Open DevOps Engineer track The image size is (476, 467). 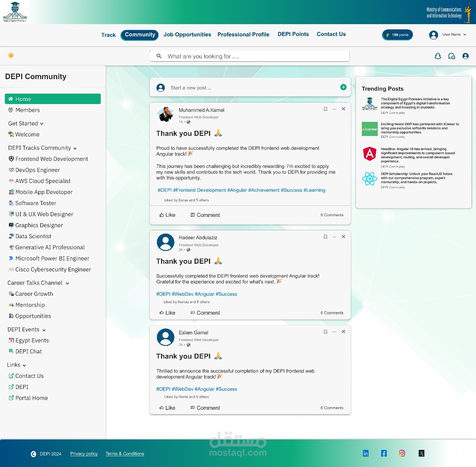click(34, 170)
